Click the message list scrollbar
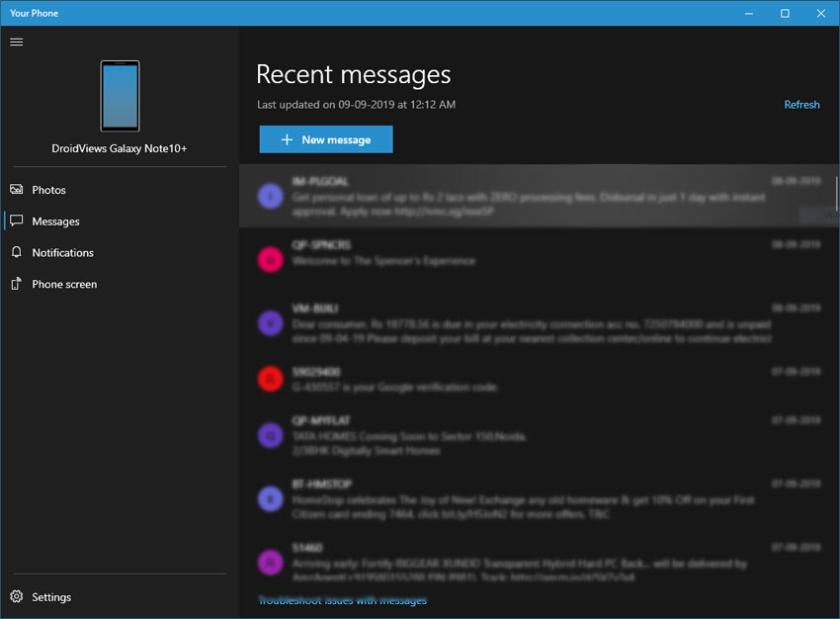Viewport: 840px width, 619px height. coord(836,194)
